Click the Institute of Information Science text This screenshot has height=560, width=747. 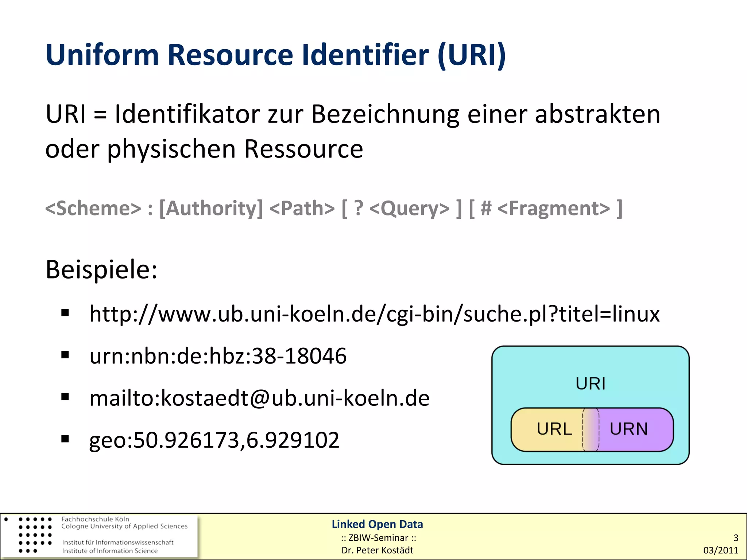click(x=110, y=551)
